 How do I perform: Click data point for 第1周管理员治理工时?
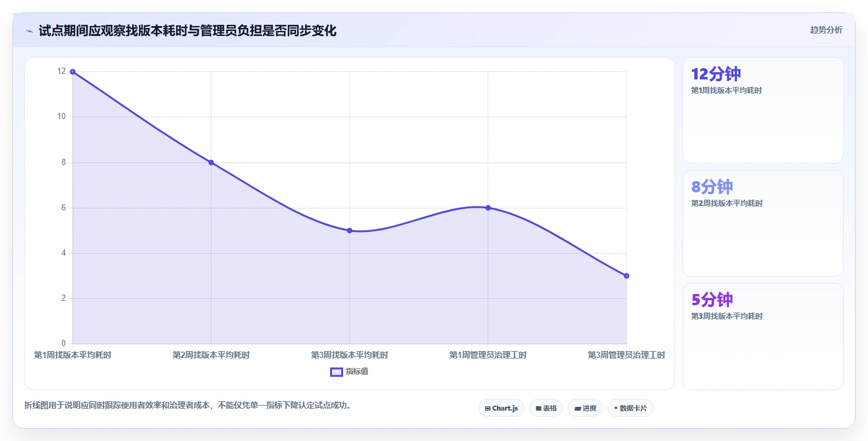coord(488,208)
